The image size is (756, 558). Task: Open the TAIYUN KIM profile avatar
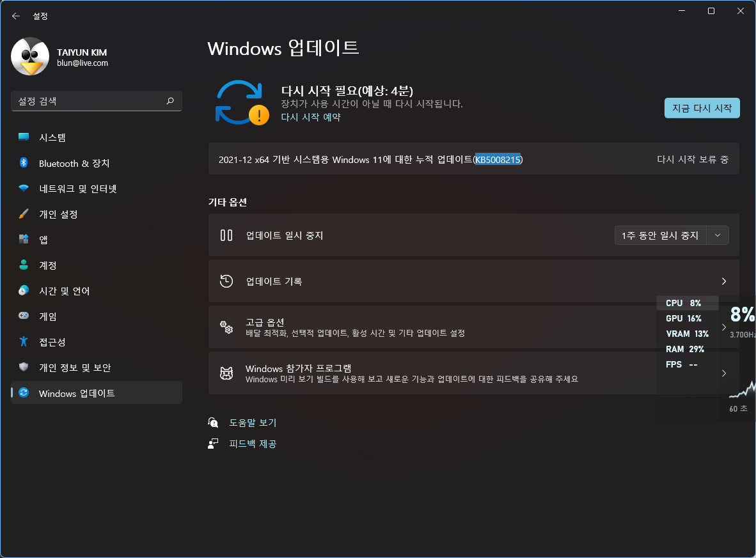30,56
